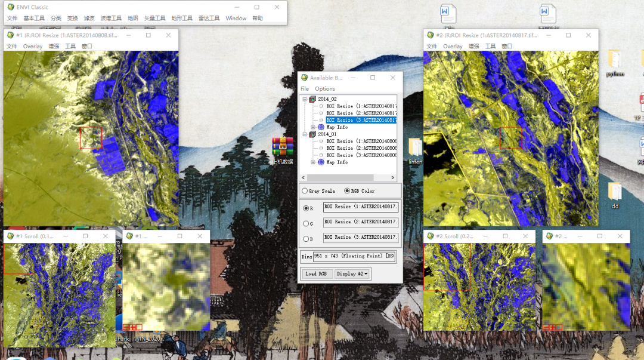Click the band list horizontal scrollbar thumb

click(x=340, y=177)
